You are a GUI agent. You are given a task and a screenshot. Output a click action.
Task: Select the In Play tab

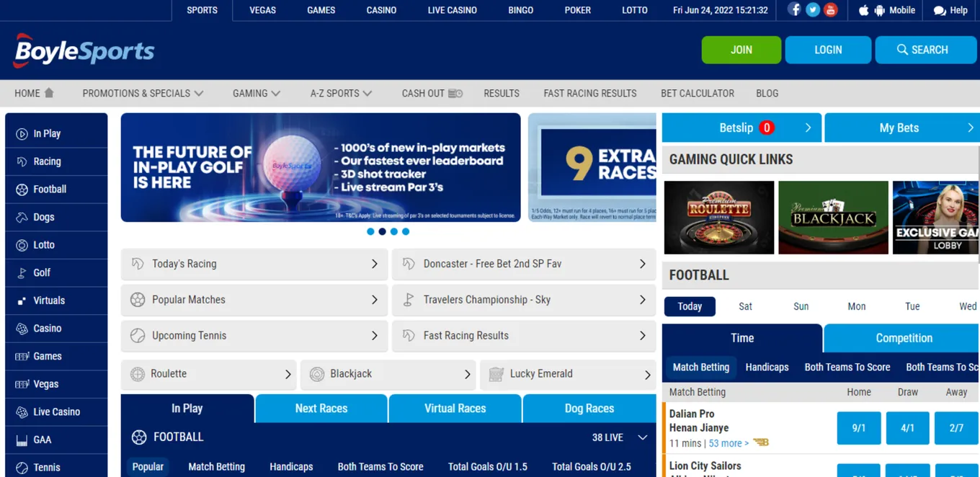(187, 409)
